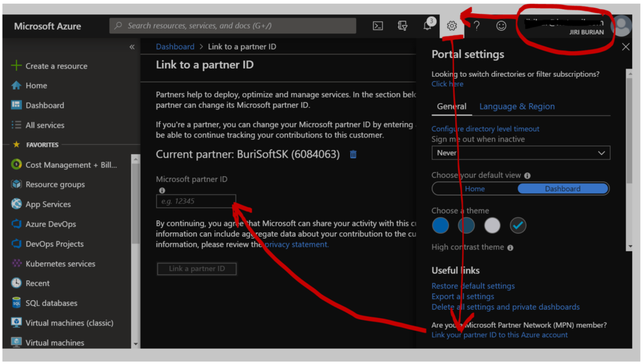Viewport: 644px width, 364px height.
Task: Open Cloud Shell from the top bar
Action: point(378,26)
